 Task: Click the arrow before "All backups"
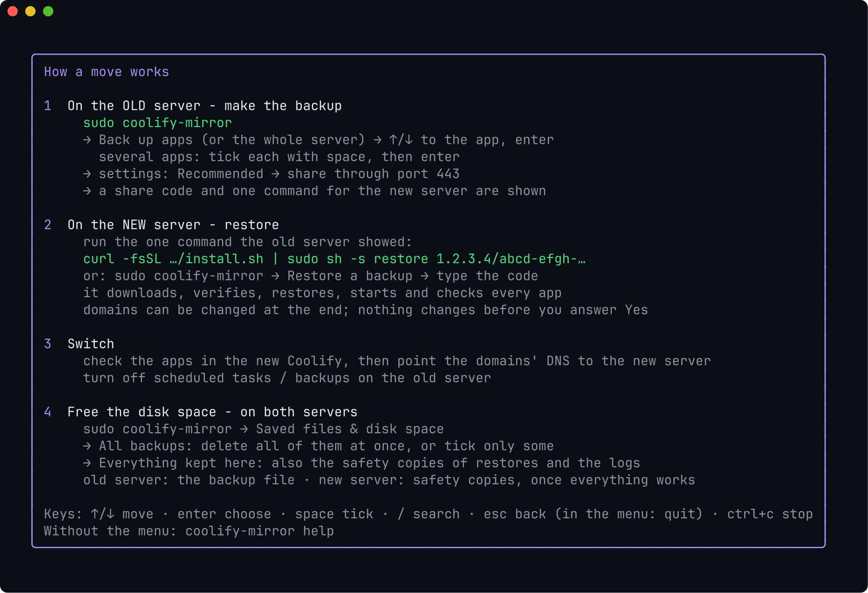(87, 446)
